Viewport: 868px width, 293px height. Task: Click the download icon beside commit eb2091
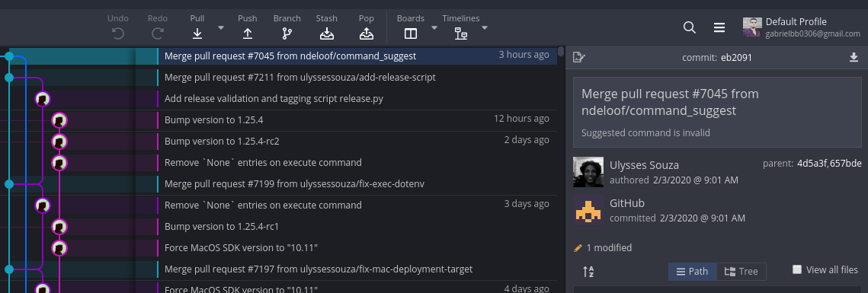[x=854, y=57]
